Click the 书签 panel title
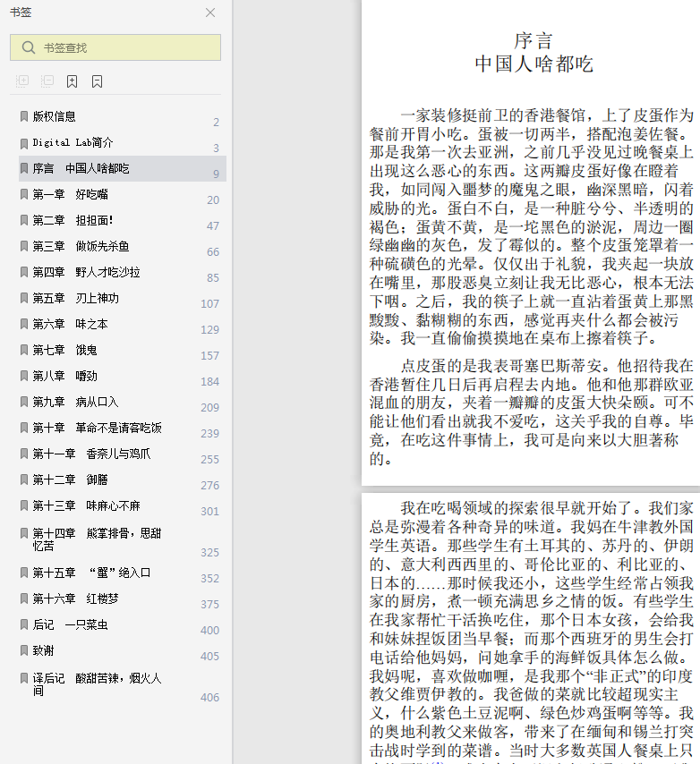 point(21,13)
